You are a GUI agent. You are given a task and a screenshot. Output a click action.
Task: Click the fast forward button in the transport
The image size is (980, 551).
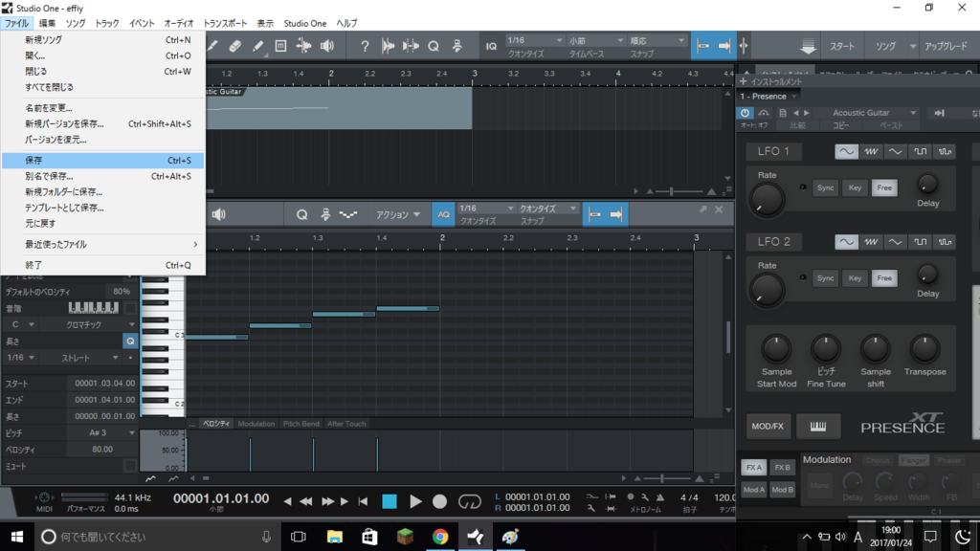(327, 501)
